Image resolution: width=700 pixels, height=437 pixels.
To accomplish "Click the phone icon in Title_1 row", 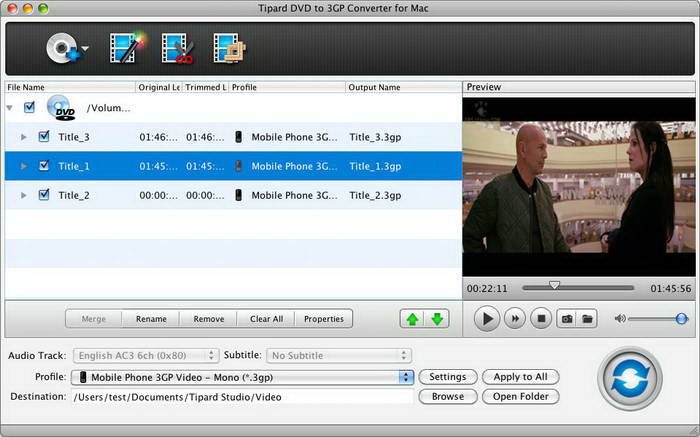I will click(x=238, y=166).
